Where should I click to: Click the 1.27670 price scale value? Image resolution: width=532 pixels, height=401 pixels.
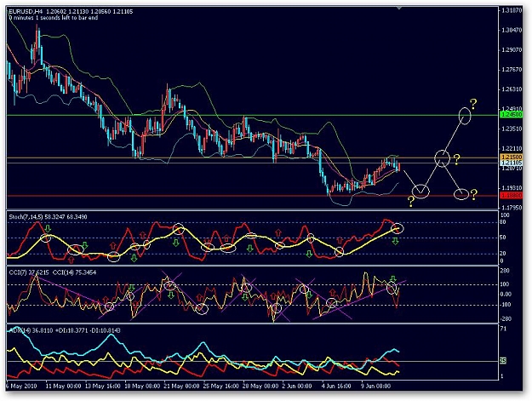click(512, 70)
